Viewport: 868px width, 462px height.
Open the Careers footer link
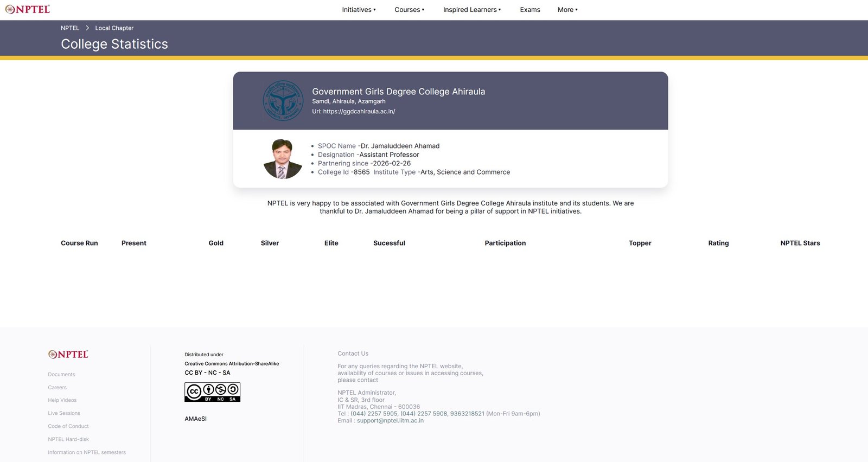point(57,388)
